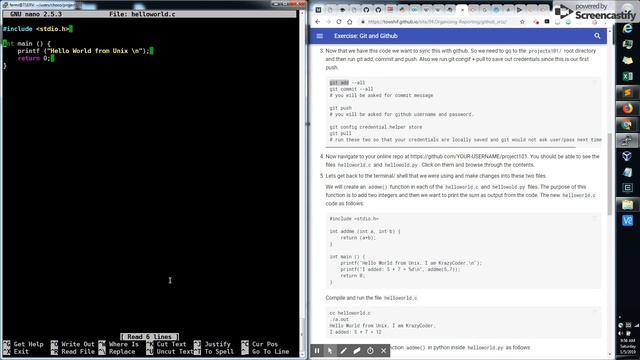The height and width of the screenshot is (360, 640).
Task: Open the file folder icon in taskbar
Action: [x=627, y=204]
